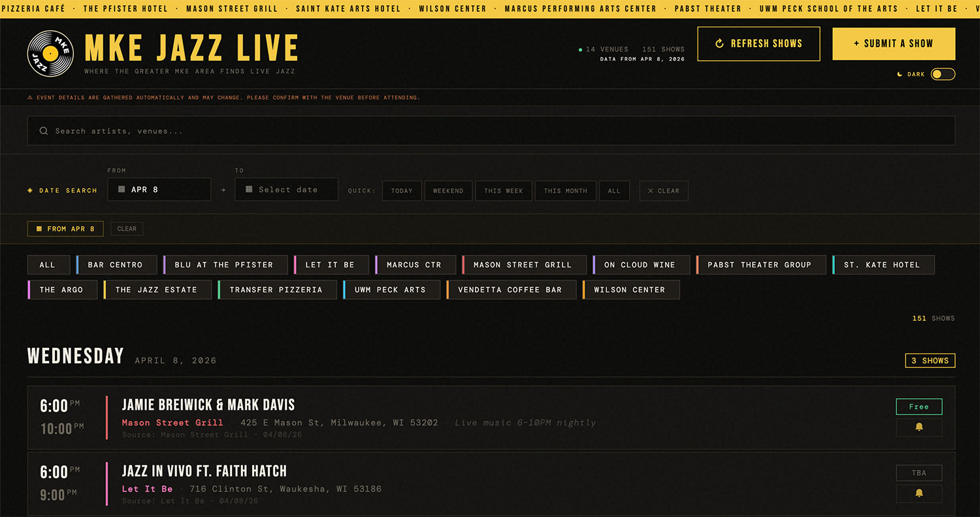Click calendar icon in the From date field
Image resolution: width=980 pixels, height=517 pixels.
122,190
